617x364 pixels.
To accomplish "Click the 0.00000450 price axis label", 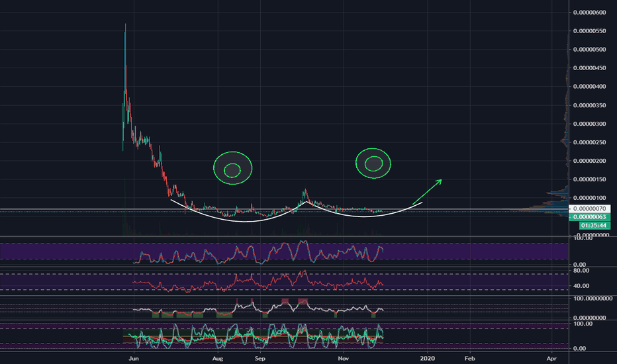I will [x=589, y=68].
